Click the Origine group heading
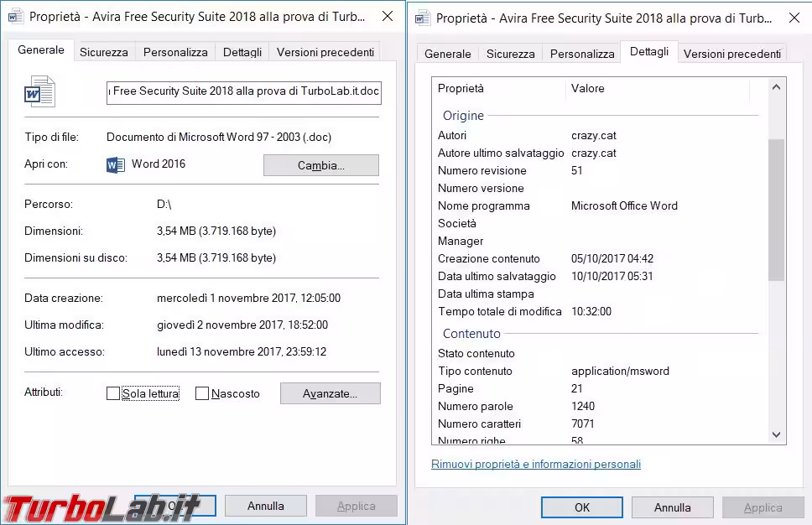This screenshot has width=812, height=525. [463, 116]
